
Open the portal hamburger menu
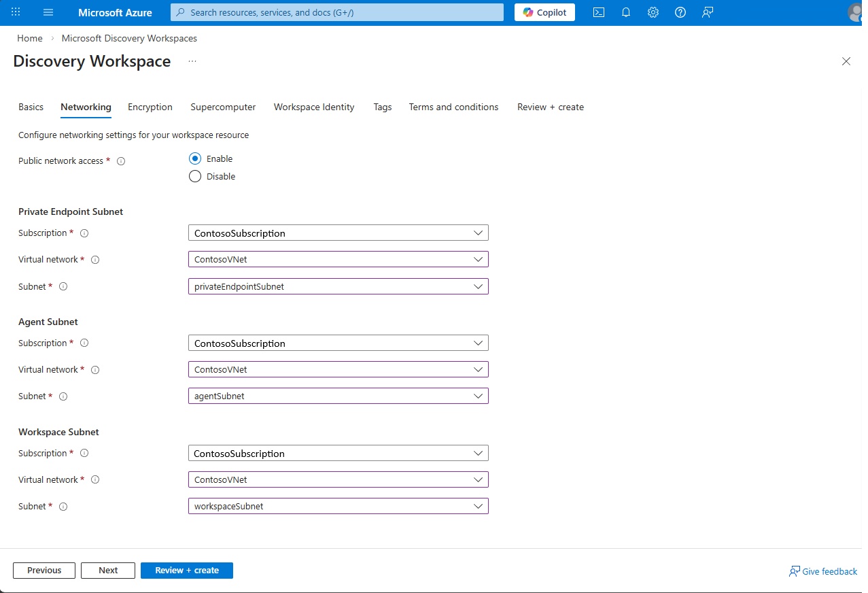click(48, 12)
